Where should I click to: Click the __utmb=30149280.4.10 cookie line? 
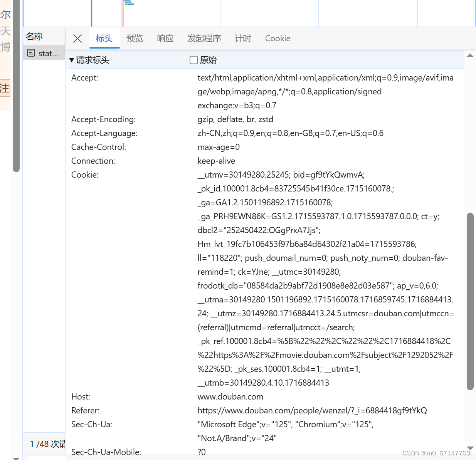coord(263,383)
